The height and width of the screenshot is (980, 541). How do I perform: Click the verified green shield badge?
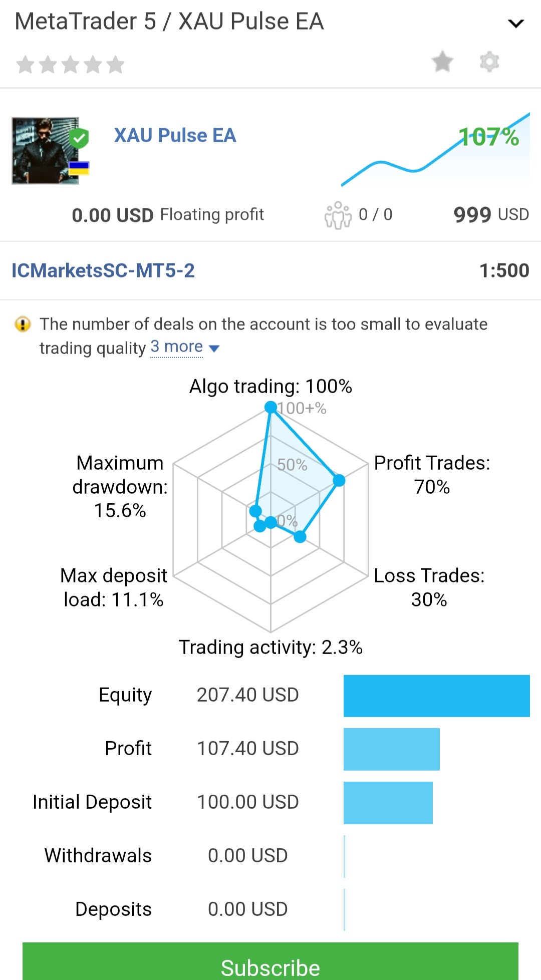[x=79, y=138]
